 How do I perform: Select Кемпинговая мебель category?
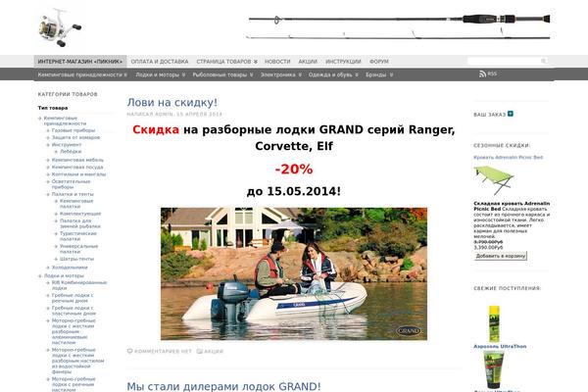click(77, 160)
